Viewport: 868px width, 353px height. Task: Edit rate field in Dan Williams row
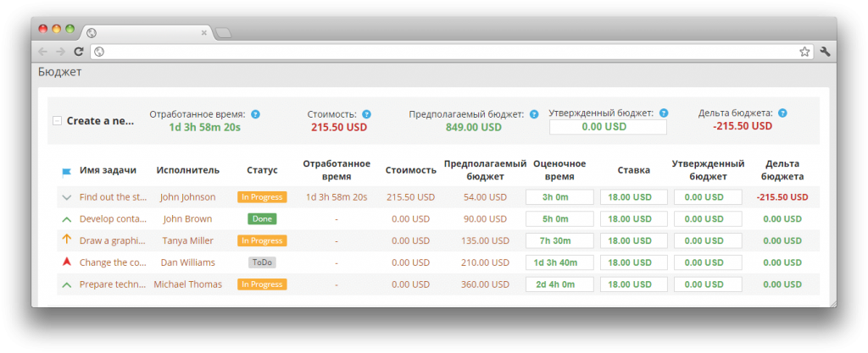[x=634, y=262]
